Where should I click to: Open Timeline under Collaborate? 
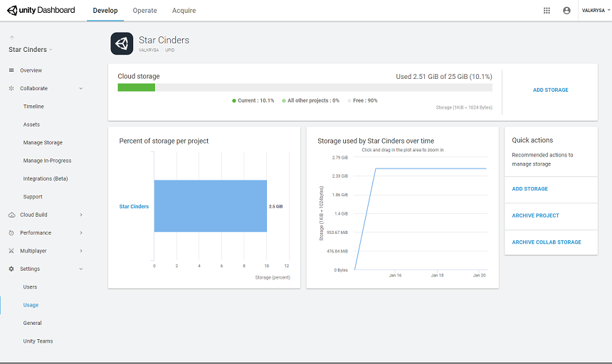coord(33,107)
